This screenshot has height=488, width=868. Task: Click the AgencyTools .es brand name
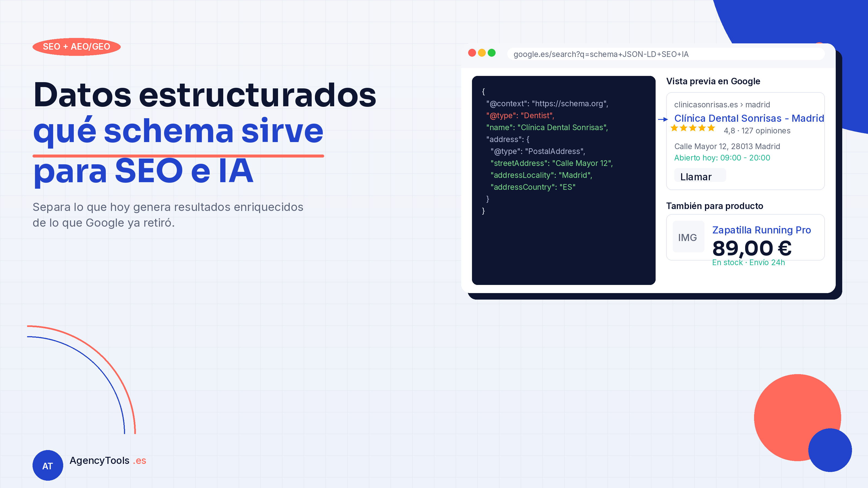click(x=107, y=460)
